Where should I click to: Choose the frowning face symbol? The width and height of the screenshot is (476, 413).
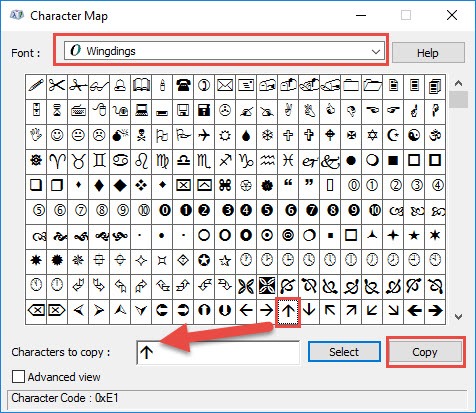pyautogui.click(x=99, y=136)
